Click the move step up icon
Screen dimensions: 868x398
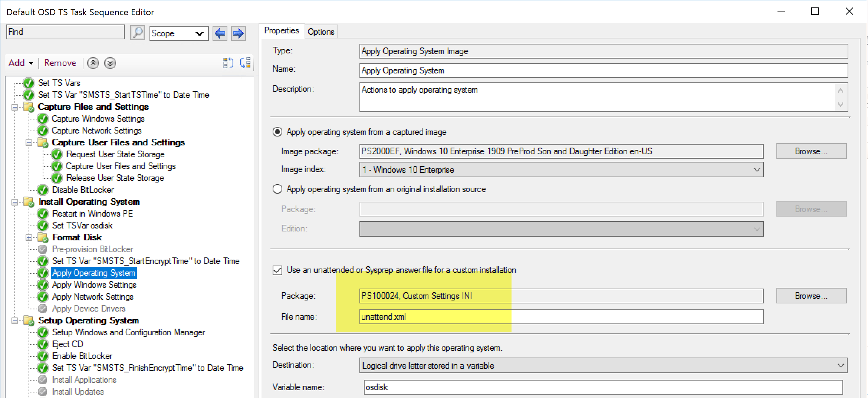(93, 63)
